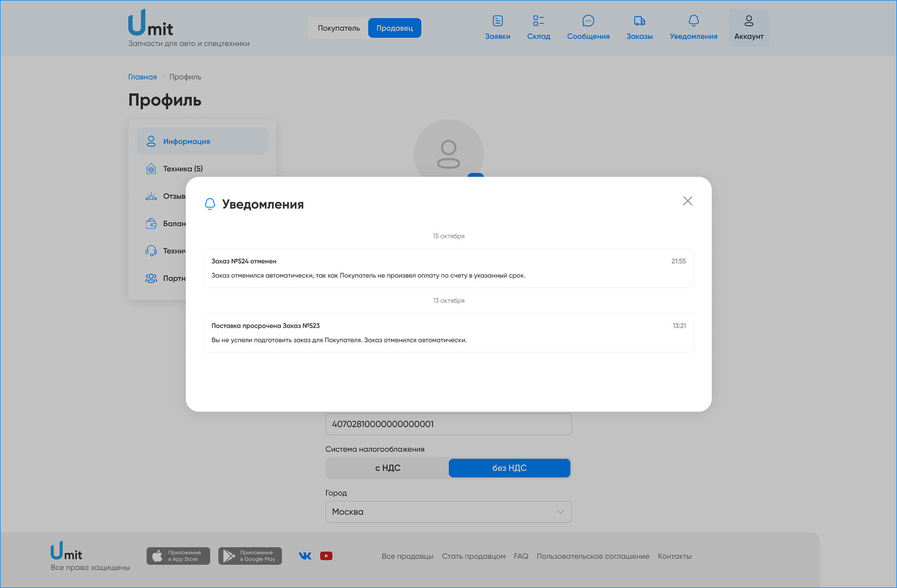Click the Баланс wallet icon in sidebar

[151, 224]
